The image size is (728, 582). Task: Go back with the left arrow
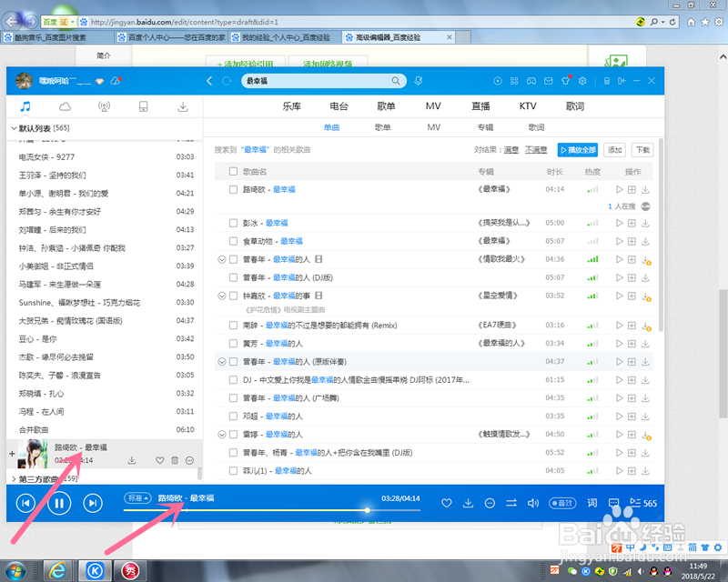209,81
